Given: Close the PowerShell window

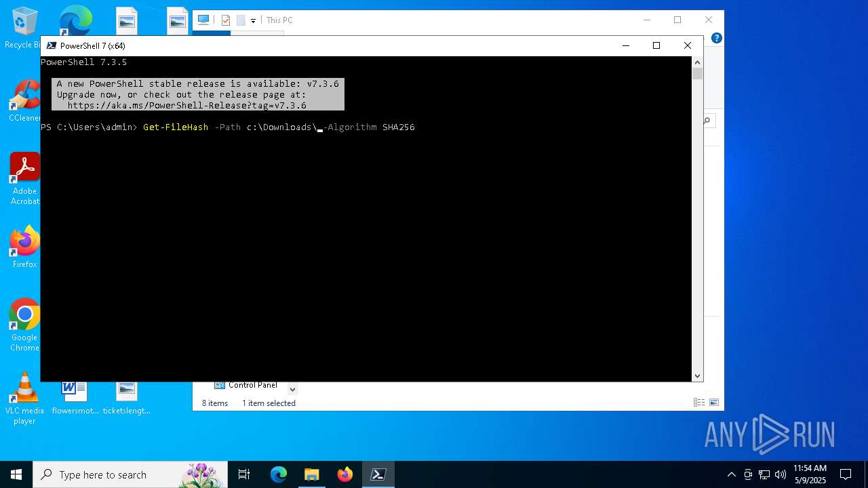Looking at the screenshot, I should coord(687,45).
